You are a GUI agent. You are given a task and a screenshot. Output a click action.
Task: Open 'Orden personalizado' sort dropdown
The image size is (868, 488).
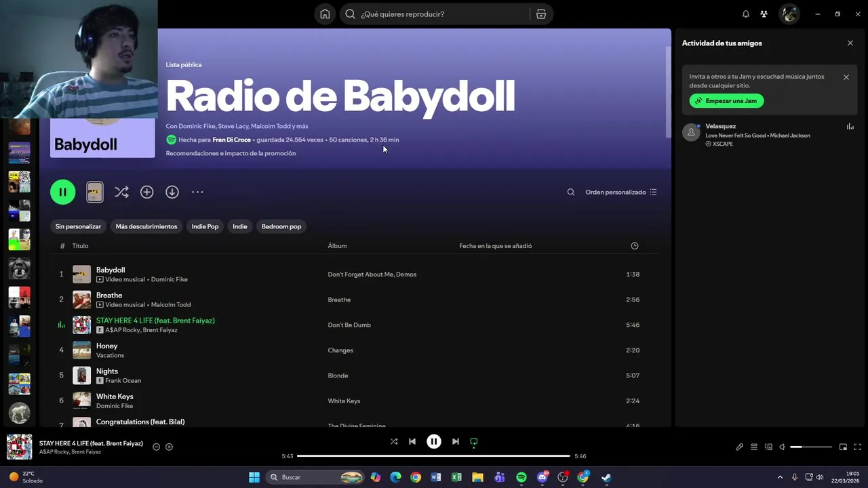click(621, 192)
